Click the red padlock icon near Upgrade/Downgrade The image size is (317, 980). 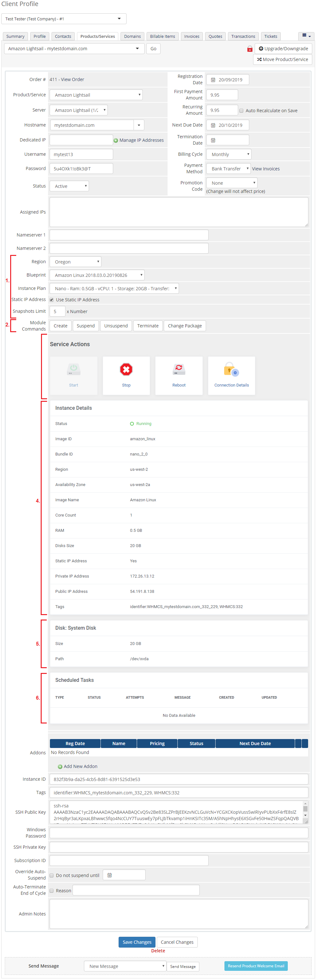point(250,49)
